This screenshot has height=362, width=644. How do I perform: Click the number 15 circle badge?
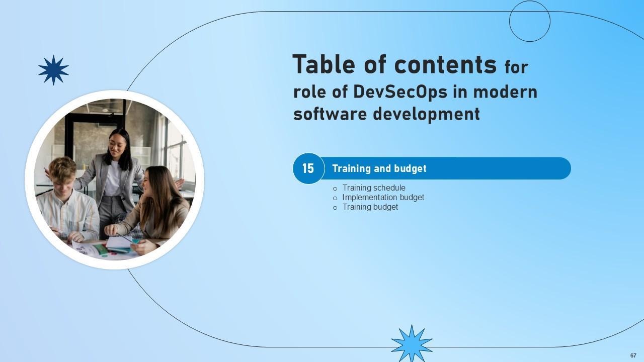tap(308, 168)
